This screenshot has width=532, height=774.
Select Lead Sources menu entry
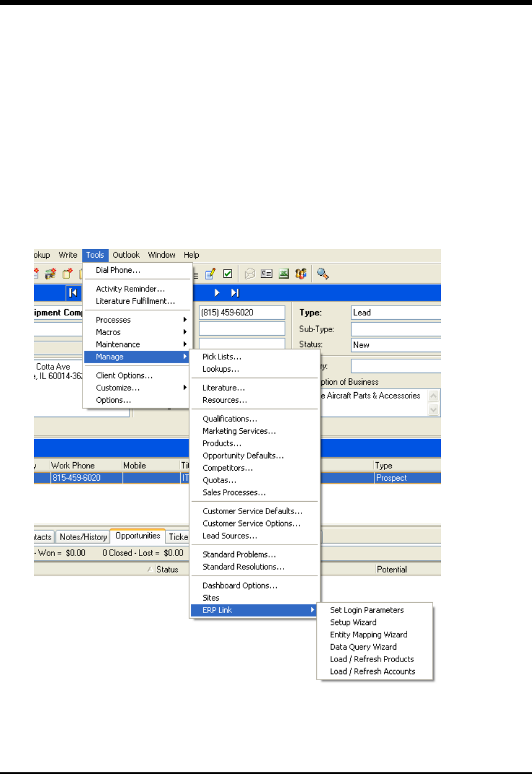point(254,536)
